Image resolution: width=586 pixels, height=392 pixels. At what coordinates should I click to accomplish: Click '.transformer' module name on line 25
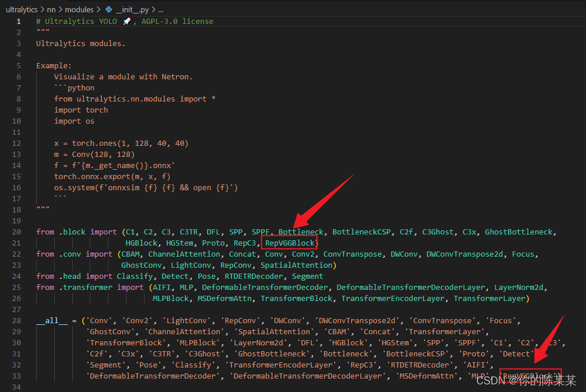(x=86, y=287)
